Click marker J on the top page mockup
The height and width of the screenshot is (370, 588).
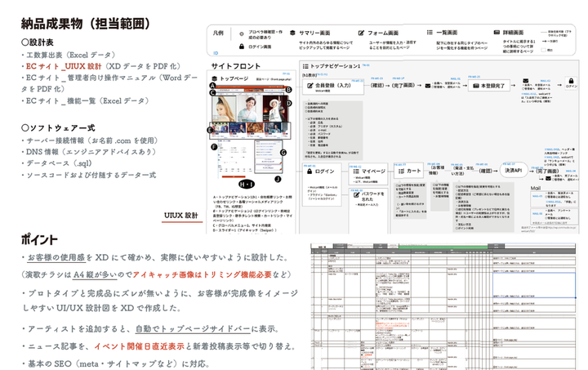[x=278, y=179]
